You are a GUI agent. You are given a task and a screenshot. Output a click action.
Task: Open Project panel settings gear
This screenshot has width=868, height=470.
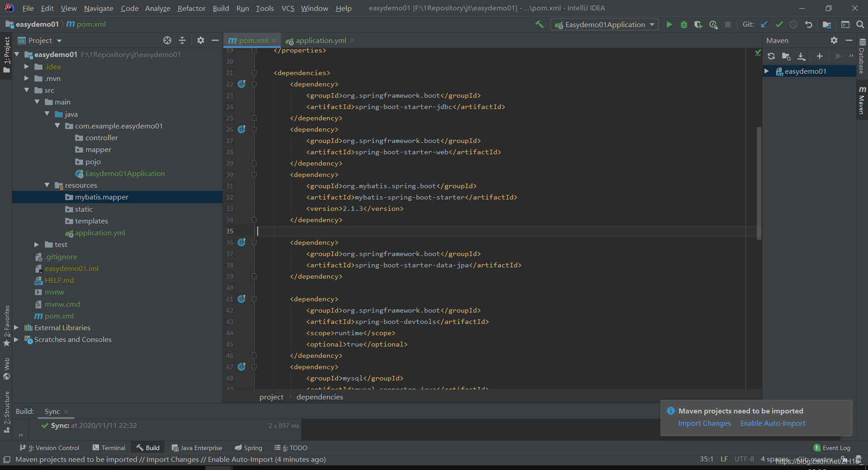click(201, 40)
